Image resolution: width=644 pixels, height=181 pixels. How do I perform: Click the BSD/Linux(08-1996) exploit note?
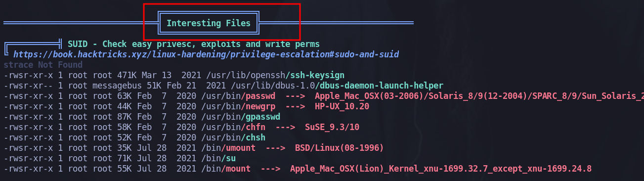(340, 148)
